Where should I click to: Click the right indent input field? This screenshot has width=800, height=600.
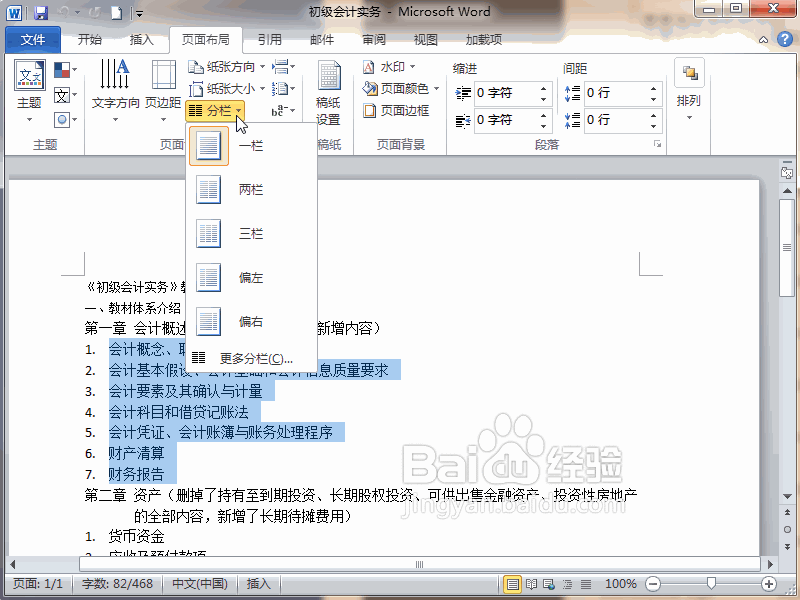[505, 120]
